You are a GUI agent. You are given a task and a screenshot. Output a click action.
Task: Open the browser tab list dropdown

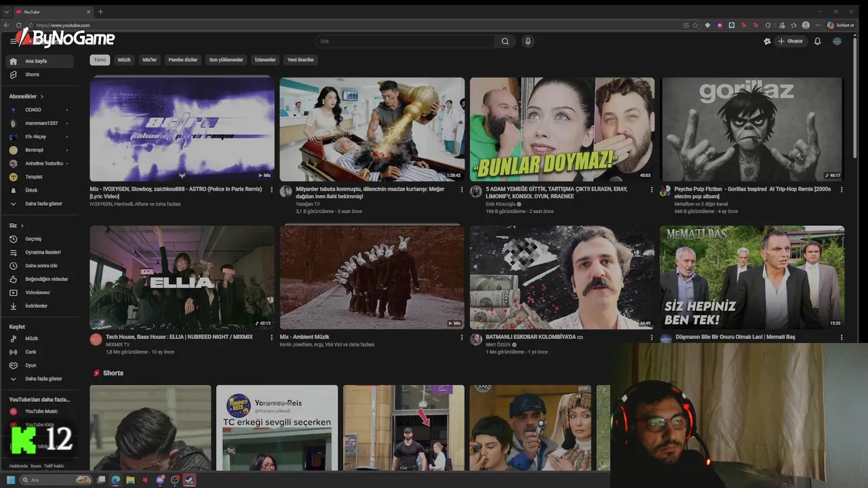(7, 12)
